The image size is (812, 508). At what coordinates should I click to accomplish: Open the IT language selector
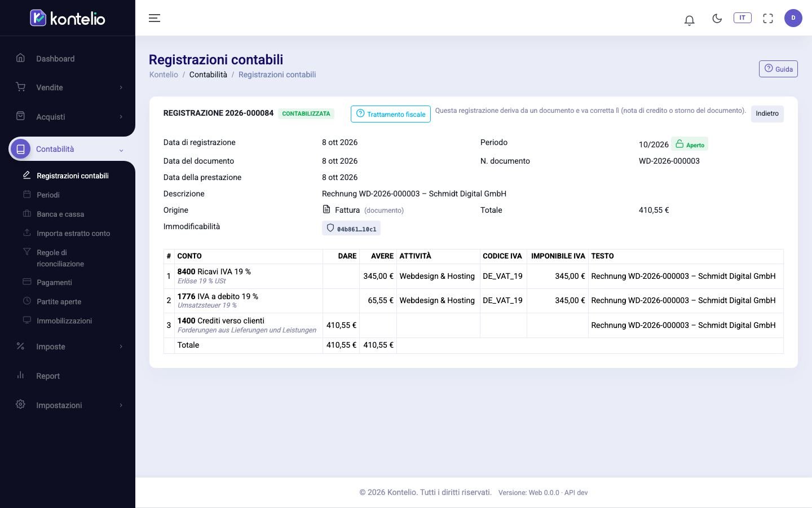(743, 17)
